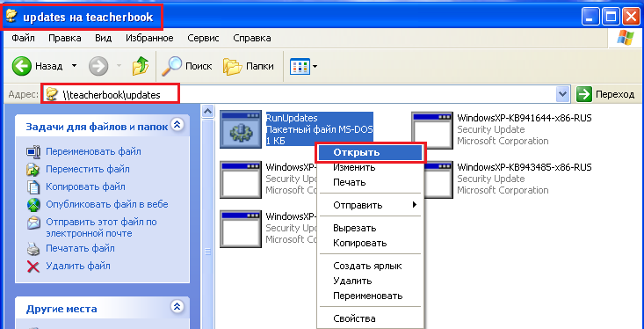This screenshot has height=329, width=644.
Task: Open the views dropdown arrow
Action: coord(315,66)
